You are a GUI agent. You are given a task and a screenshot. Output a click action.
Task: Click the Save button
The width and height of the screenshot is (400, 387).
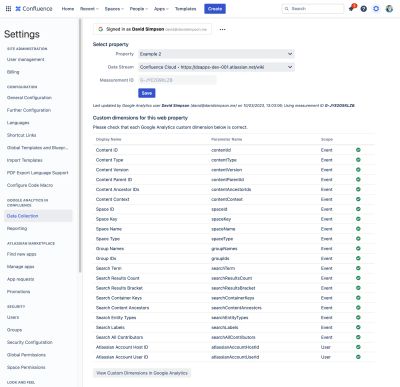click(x=147, y=93)
